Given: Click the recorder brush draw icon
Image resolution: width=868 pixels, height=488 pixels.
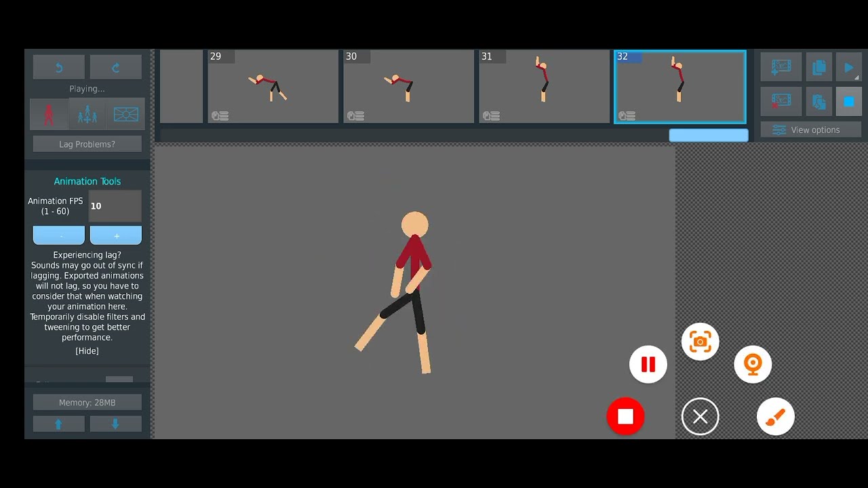Looking at the screenshot, I should 775,416.
